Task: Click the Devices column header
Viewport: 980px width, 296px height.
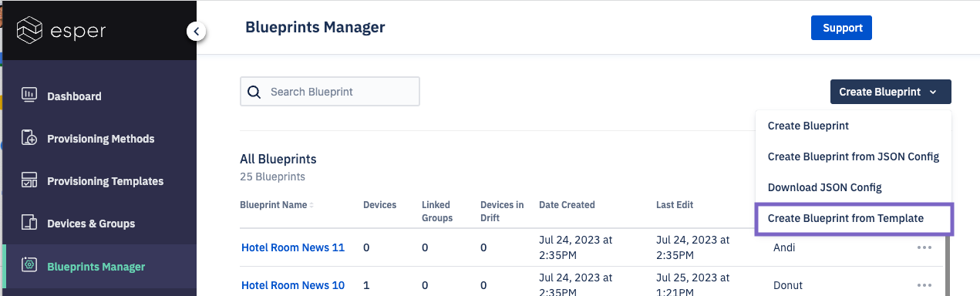Action: pos(379,205)
